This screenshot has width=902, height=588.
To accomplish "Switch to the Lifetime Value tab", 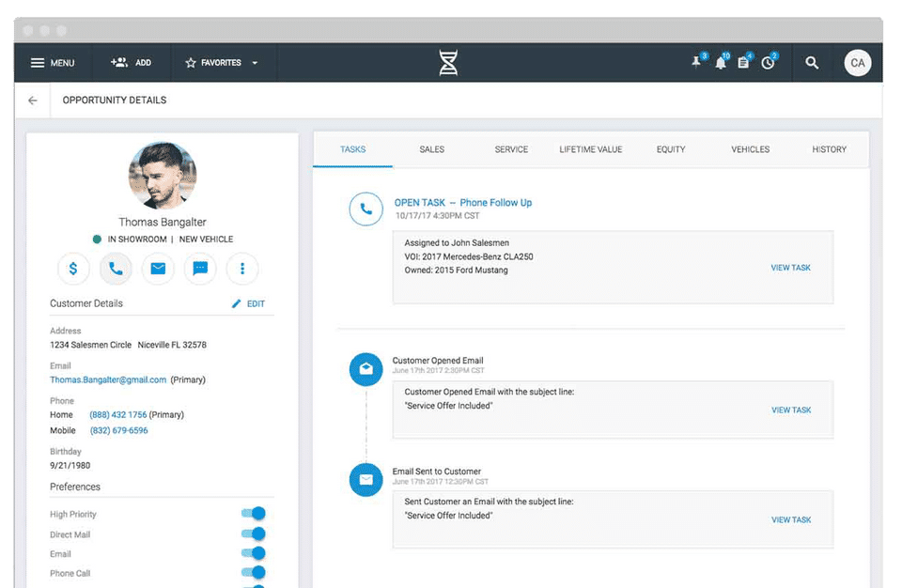I will pyautogui.click(x=591, y=149).
